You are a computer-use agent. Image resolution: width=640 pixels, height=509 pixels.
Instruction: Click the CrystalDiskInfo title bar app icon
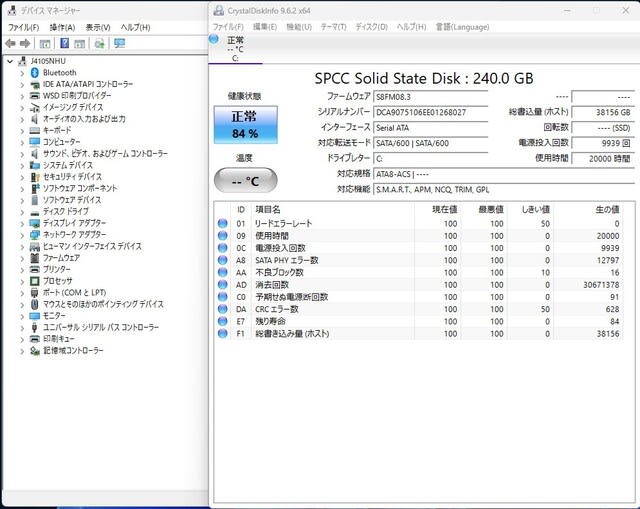click(x=219, y=11)
